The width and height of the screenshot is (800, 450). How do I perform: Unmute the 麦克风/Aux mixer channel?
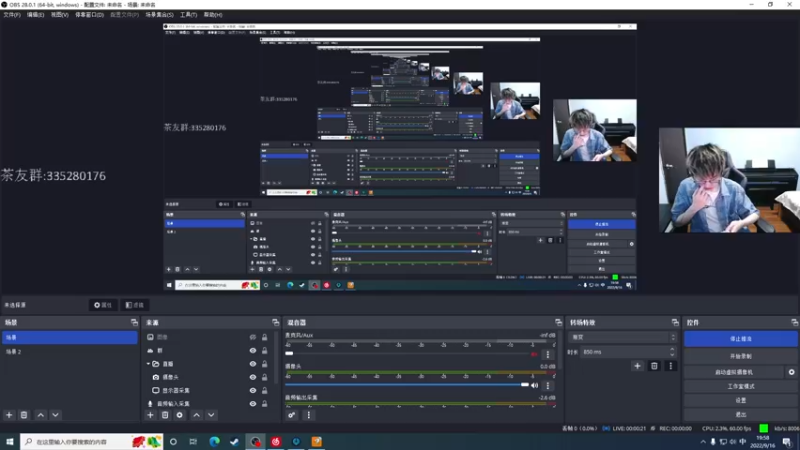534,354
